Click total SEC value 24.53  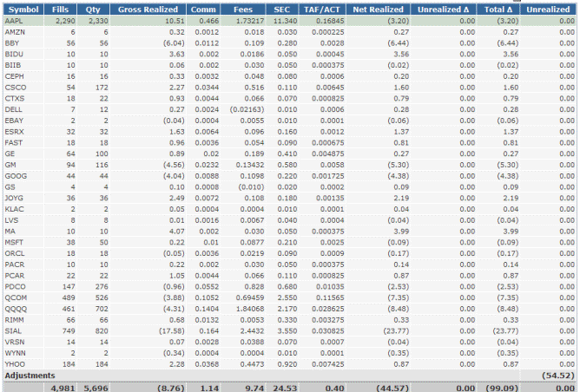(x=285, y=388)
